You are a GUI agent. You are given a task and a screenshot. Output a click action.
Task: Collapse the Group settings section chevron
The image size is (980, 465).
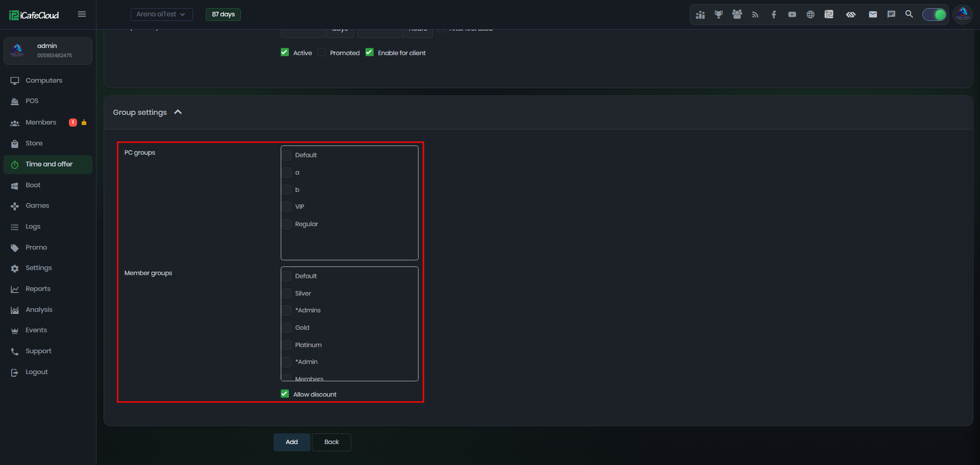[178, 112]
